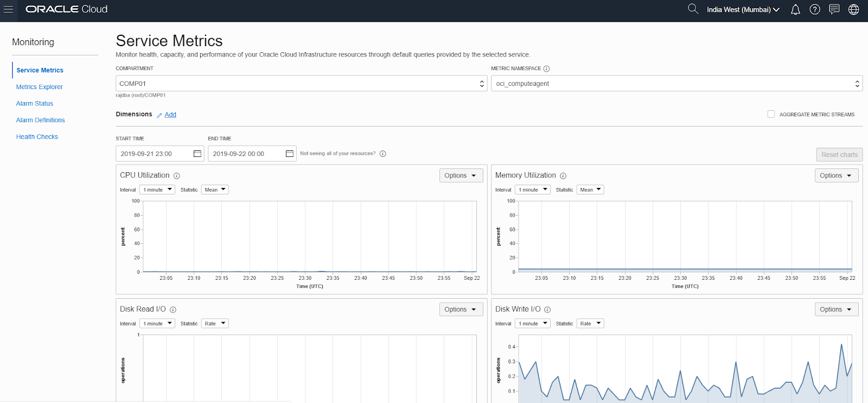Change Disk Write I/O Rate statistic dropdown
This screenshot has width=868, height=403.
click(590, 324)
